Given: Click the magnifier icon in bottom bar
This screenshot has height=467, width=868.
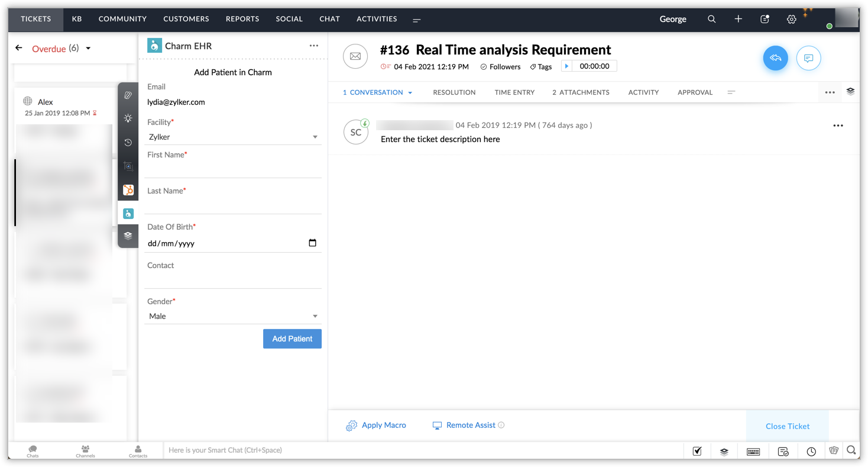Looking at the screenshot, I should [x=851, y=450].
